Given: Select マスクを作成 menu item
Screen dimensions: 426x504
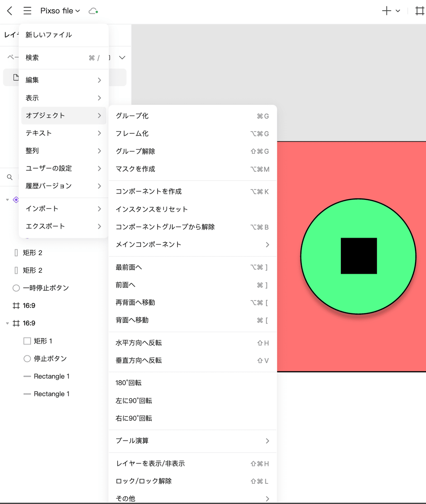Looking at the screenshot, I should [192, 169].
